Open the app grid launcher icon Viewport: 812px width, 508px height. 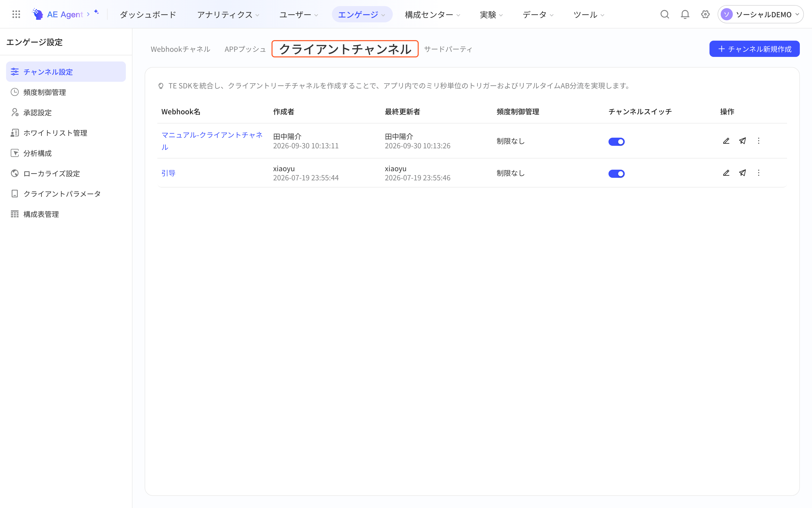pos(16,14)
